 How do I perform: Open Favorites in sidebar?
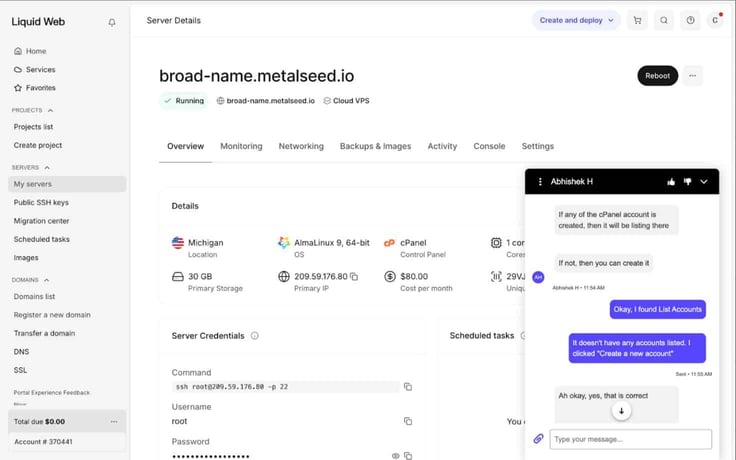pyautogui.click(x=35, y=88)
